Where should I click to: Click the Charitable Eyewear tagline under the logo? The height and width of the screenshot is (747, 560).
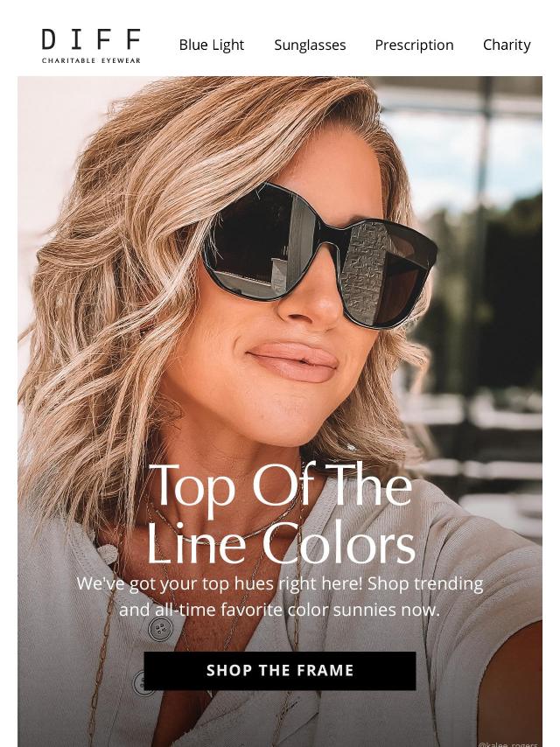tap(91, 60)
